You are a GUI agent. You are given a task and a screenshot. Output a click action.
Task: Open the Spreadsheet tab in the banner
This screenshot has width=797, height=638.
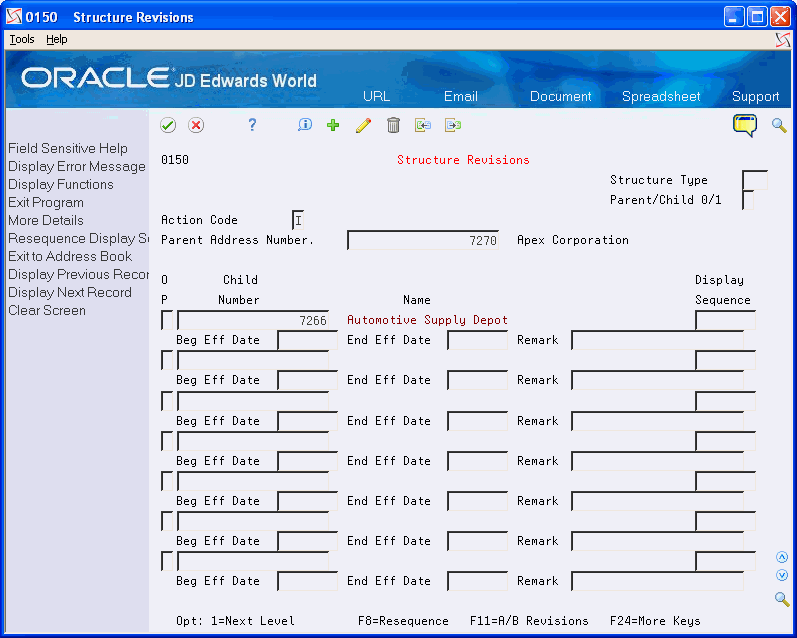tap(661, 96)
